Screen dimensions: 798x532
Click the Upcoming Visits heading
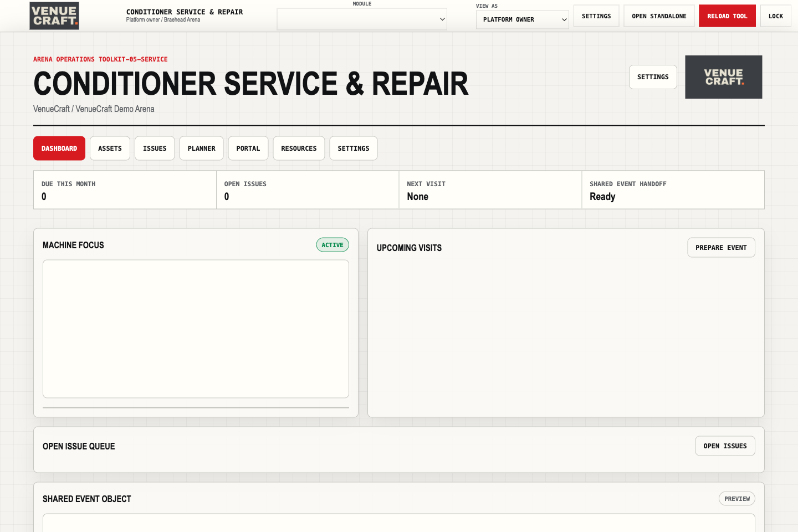(409, 248)
